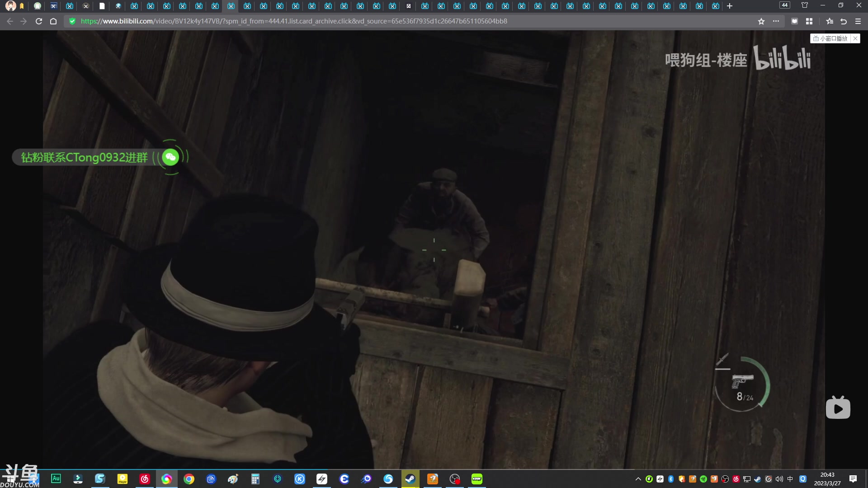Click the yellow bookmark icon beside the avatar
This screenshot has height=488, width=868.
click(22, 6)
